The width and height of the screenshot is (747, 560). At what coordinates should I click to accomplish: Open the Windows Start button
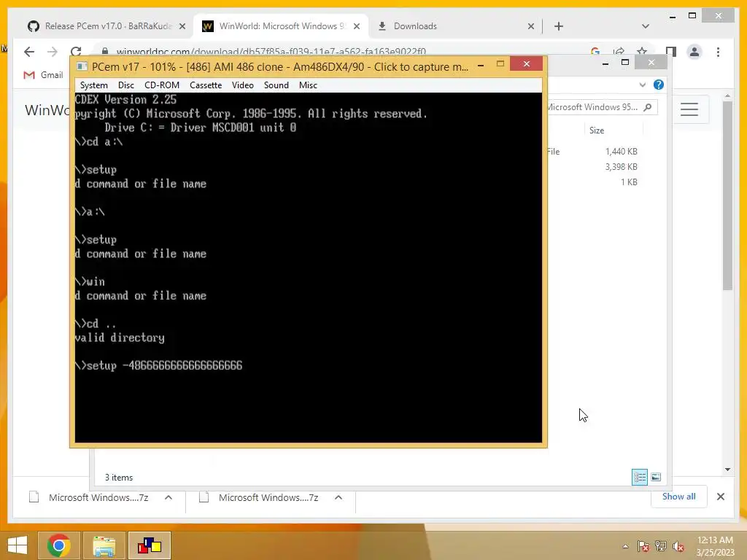[18, 545]
